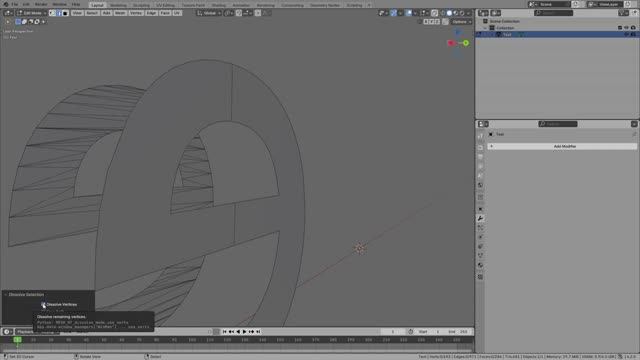Open the Window menu
640x360 pixels.
pos(60,4)
